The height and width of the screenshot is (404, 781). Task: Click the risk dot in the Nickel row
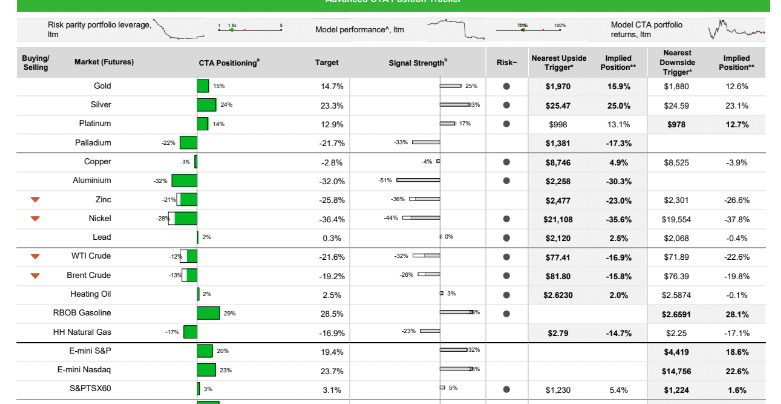point(507,219)
